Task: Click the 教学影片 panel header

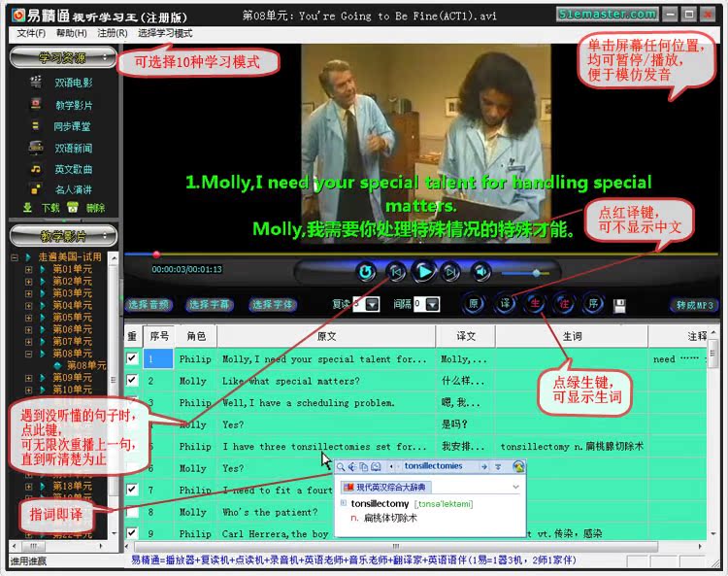Action: tap(63, 236)
